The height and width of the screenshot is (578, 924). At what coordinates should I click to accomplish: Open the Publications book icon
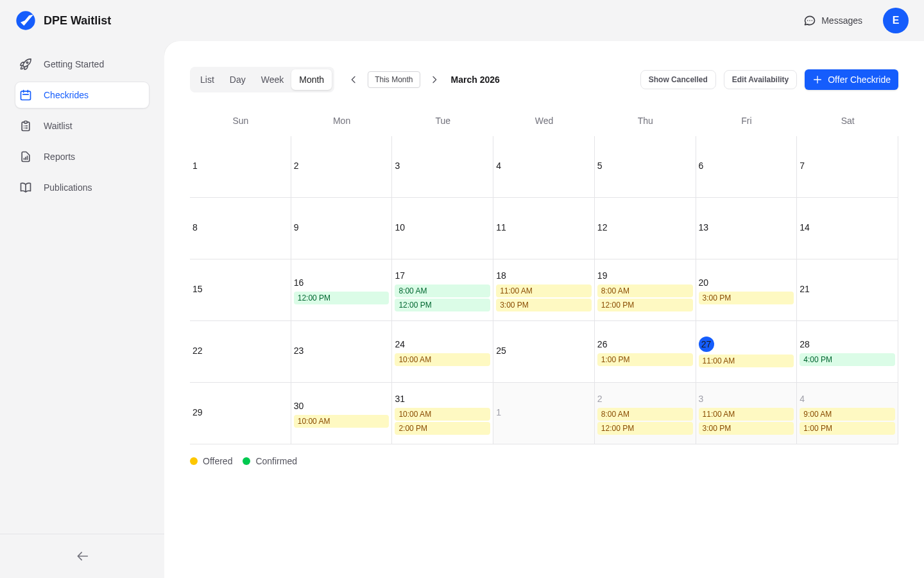tap(26, 188)
